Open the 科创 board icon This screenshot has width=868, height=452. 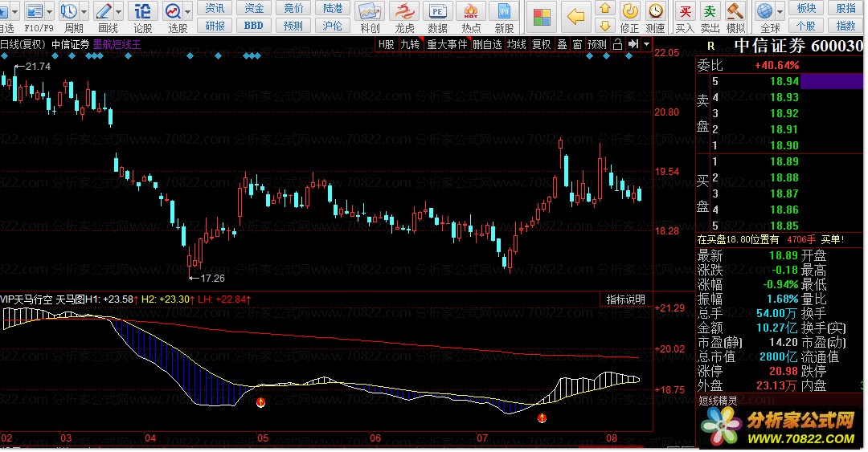pos(370,11)
